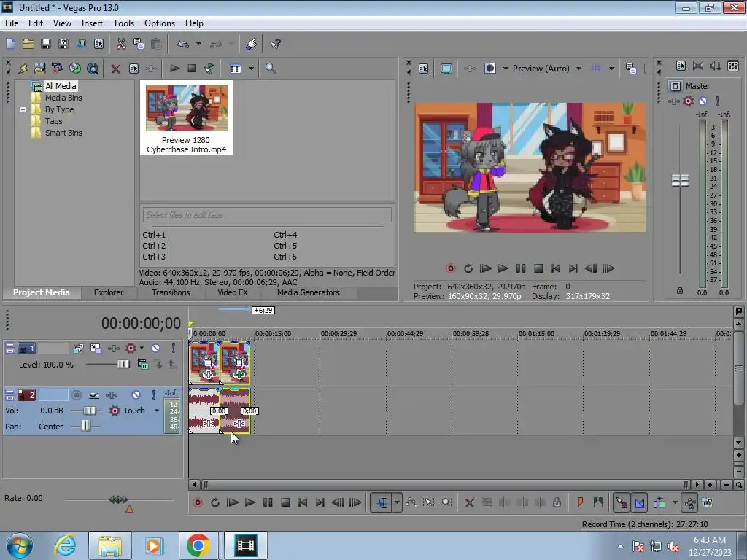Mute video track 1
The height and width of the screenshot is (560, 747).
156,348
